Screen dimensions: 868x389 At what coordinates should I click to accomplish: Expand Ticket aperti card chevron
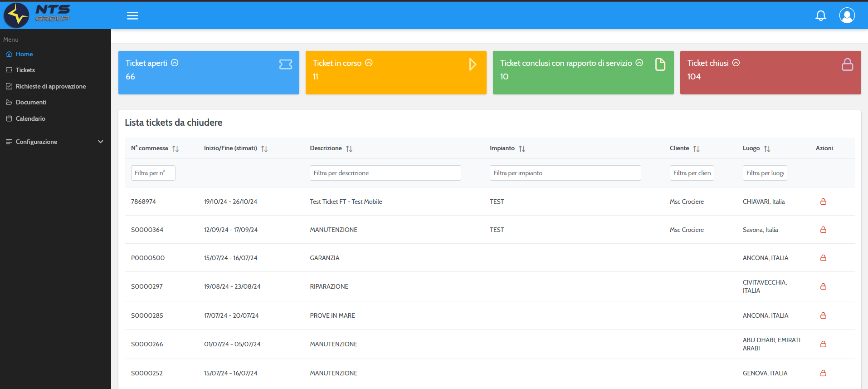[x=175, y=63]
